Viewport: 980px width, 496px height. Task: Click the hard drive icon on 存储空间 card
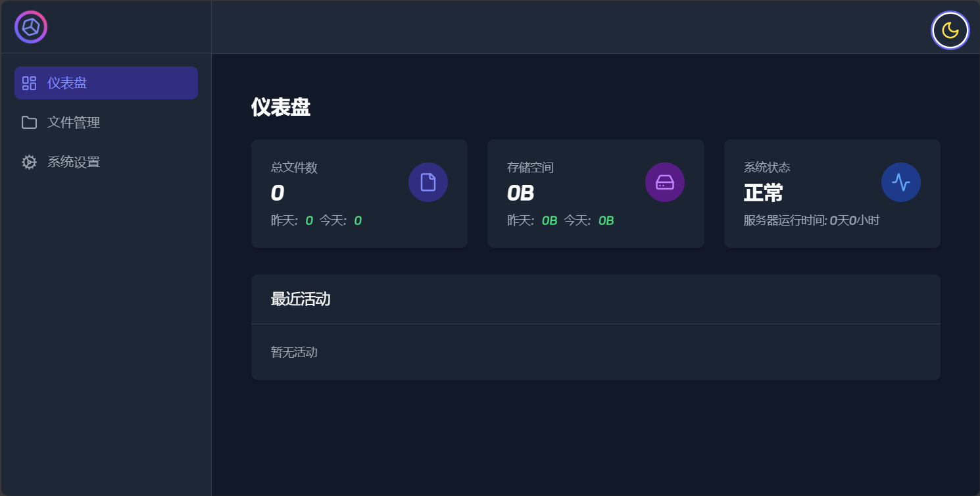point(665,182)
